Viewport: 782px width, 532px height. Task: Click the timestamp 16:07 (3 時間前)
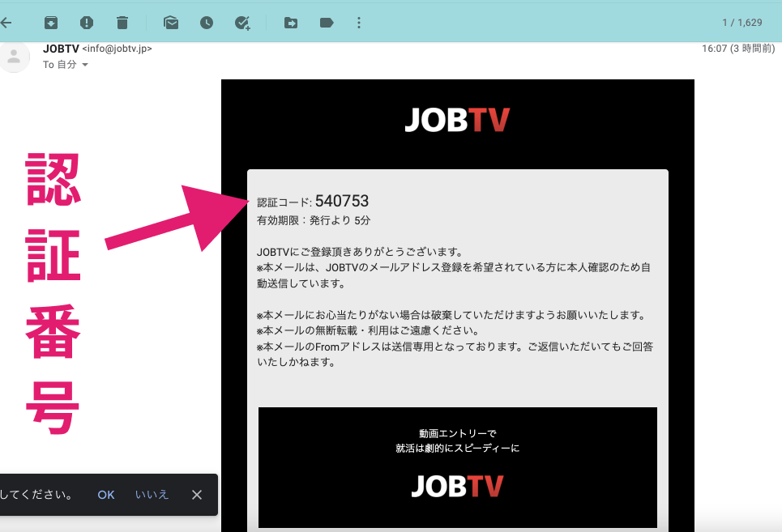738,49
